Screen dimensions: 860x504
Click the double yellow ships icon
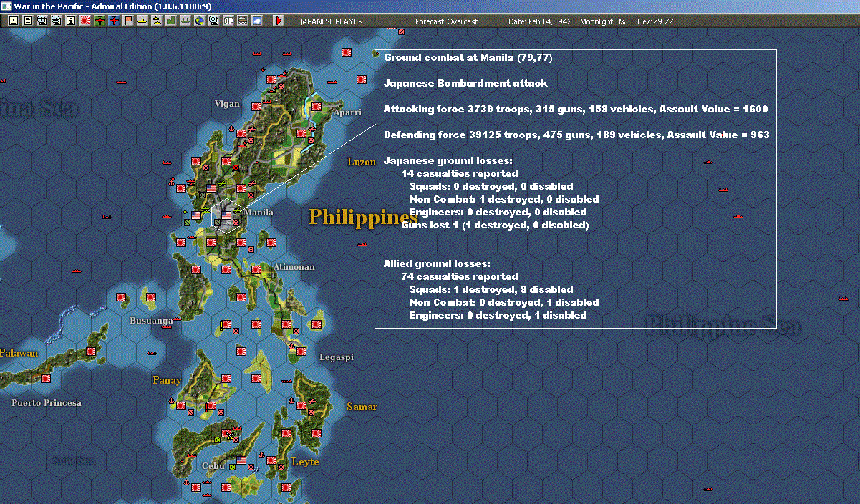tap(156, 21)
